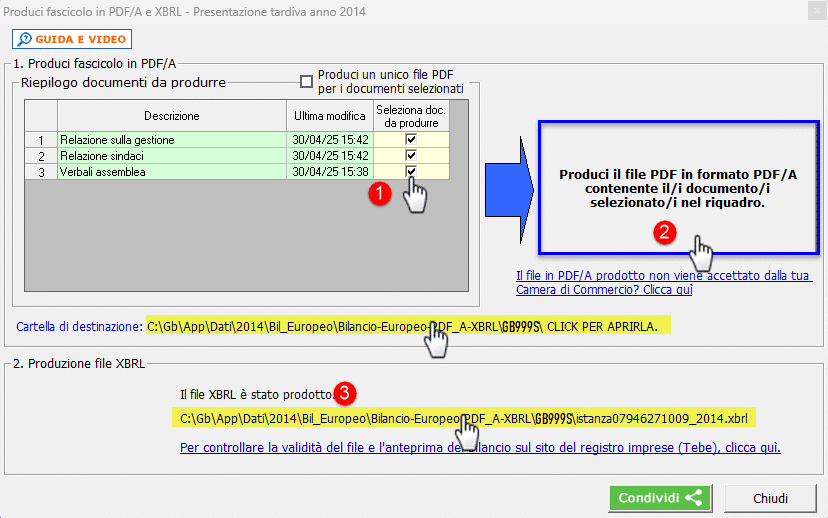Open the Guida e Video help button
This screenshot has height=518, width=828.
tap(71, 39)
